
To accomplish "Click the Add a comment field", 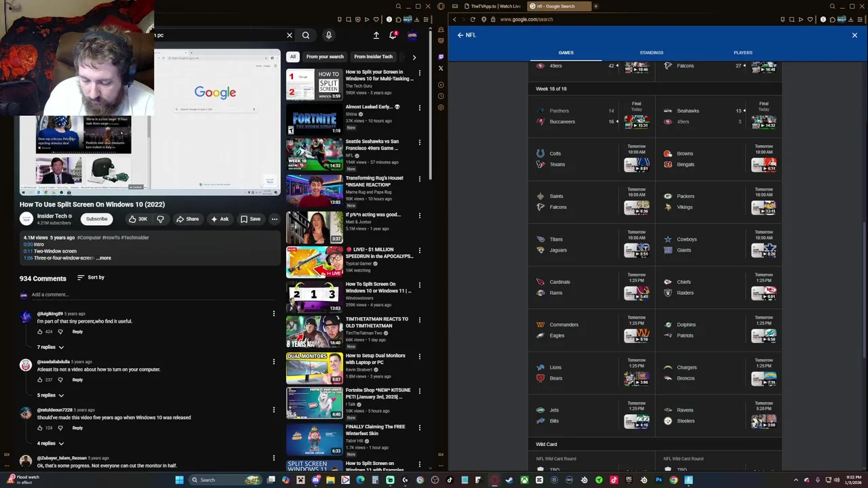I will [x=153, y=295].
